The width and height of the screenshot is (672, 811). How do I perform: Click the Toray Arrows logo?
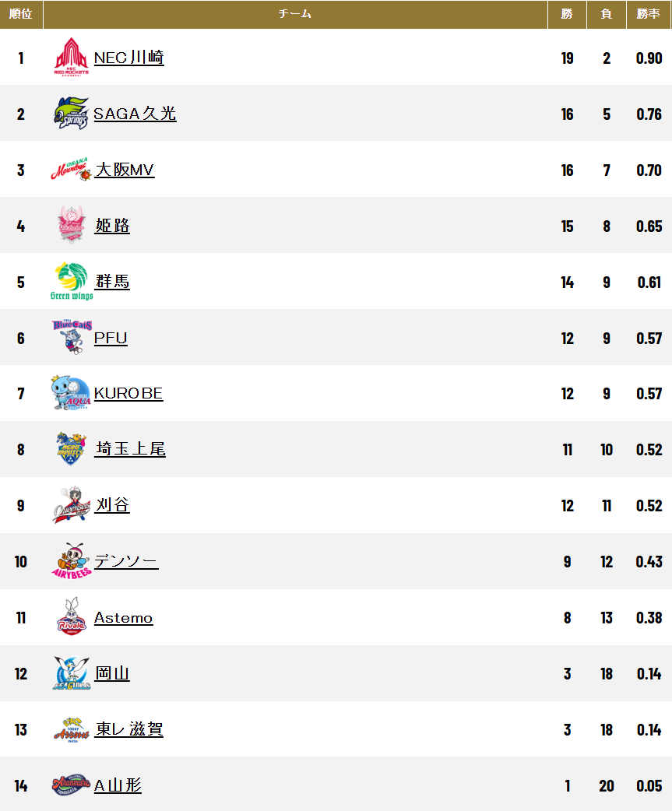point(72,729)
